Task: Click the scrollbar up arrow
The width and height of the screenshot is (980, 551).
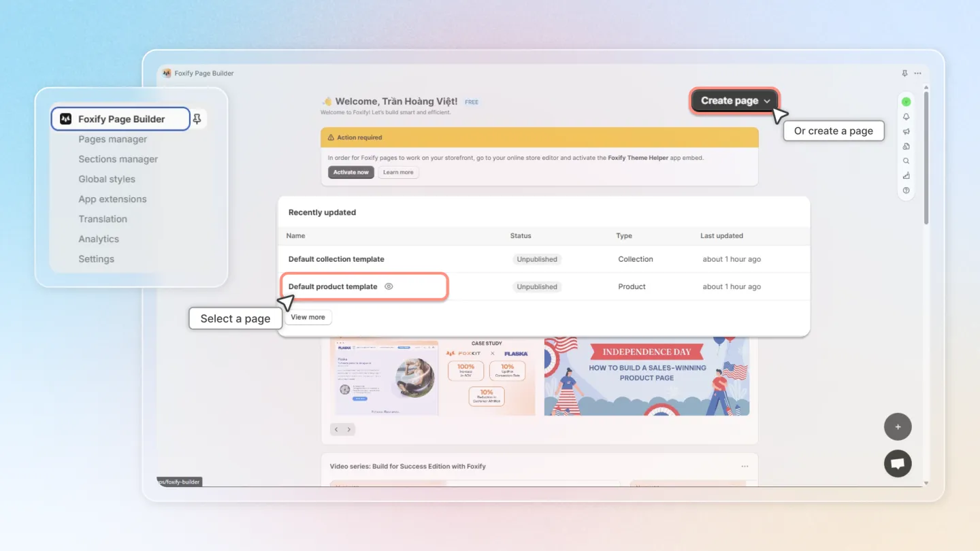Action: (x=926, y=87)
